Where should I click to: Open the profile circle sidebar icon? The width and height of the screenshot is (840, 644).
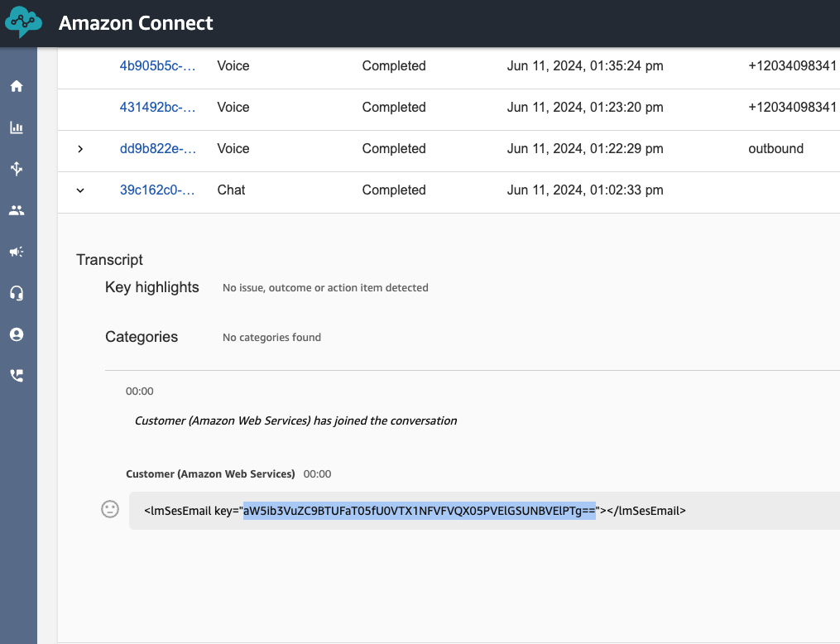point(17,334)
